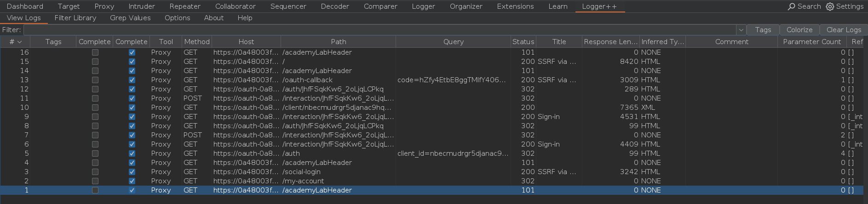Image resolution: width=868 pixels, height=204 pixels.
Task: Click the Response Length column header
Action: pyautogui.click(x=610, y=42)
